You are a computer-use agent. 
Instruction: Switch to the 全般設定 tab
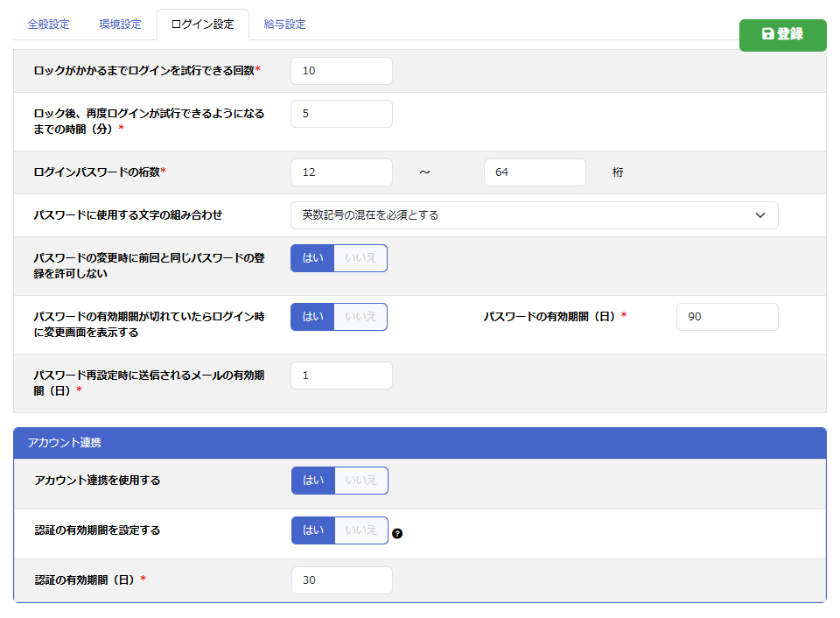48,25
